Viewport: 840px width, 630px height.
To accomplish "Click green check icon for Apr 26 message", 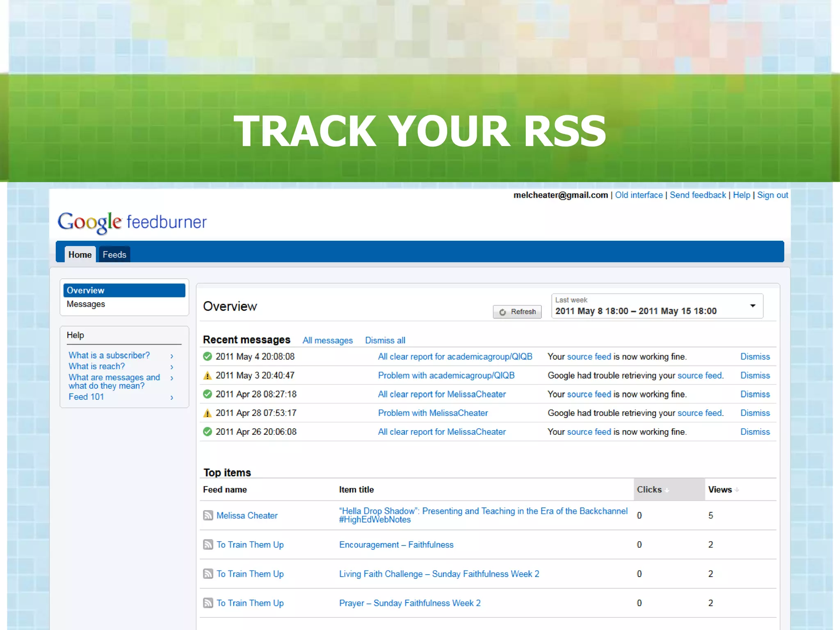I will 208,431.
